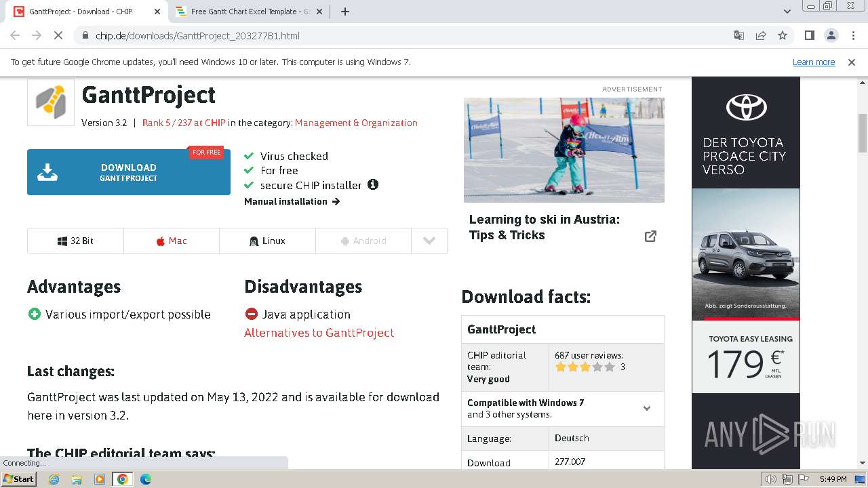Click the user reviews star rating
Screen dimensions: 868x488
coord(585,367)
